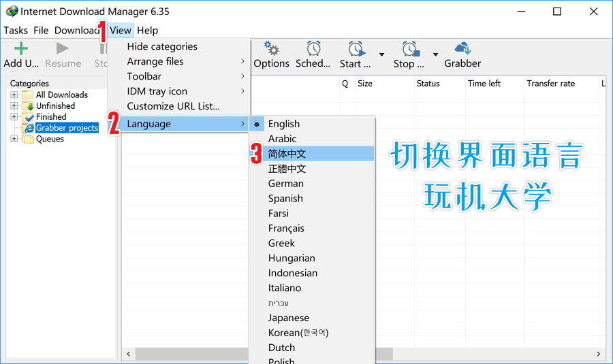Open Start Queue dropdown arrow
The height and width of the screenshot is (364, 613).
(x=381, y=55)
